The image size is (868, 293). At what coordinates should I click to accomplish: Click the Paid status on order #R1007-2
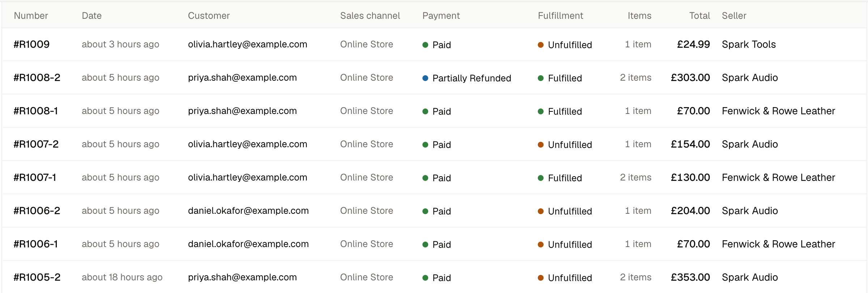point(437,145)
